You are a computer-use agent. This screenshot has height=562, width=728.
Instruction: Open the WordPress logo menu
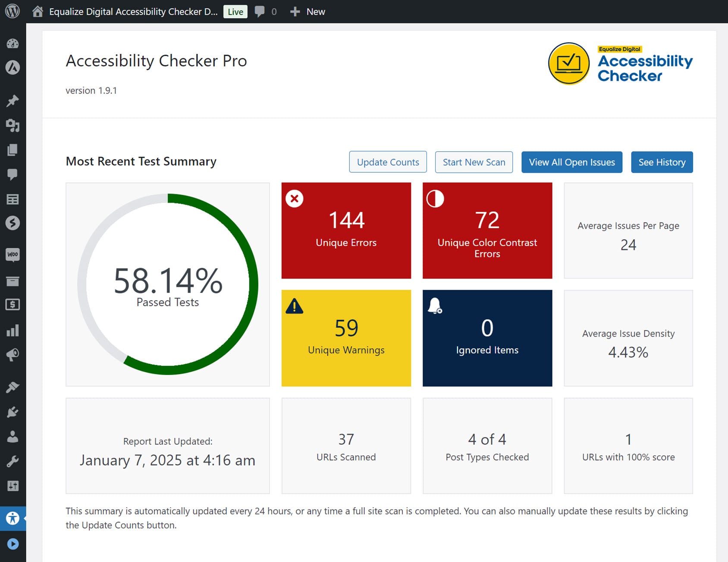(x=13, y=11)
